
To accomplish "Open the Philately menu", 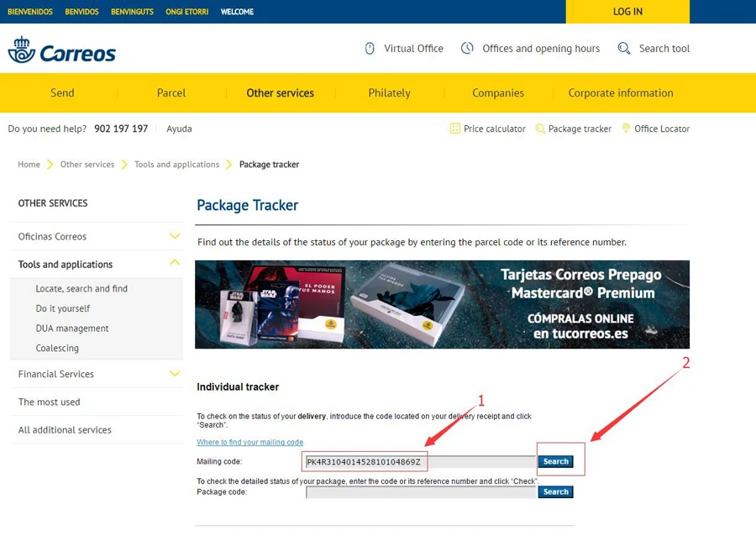I will click(389, 93).
